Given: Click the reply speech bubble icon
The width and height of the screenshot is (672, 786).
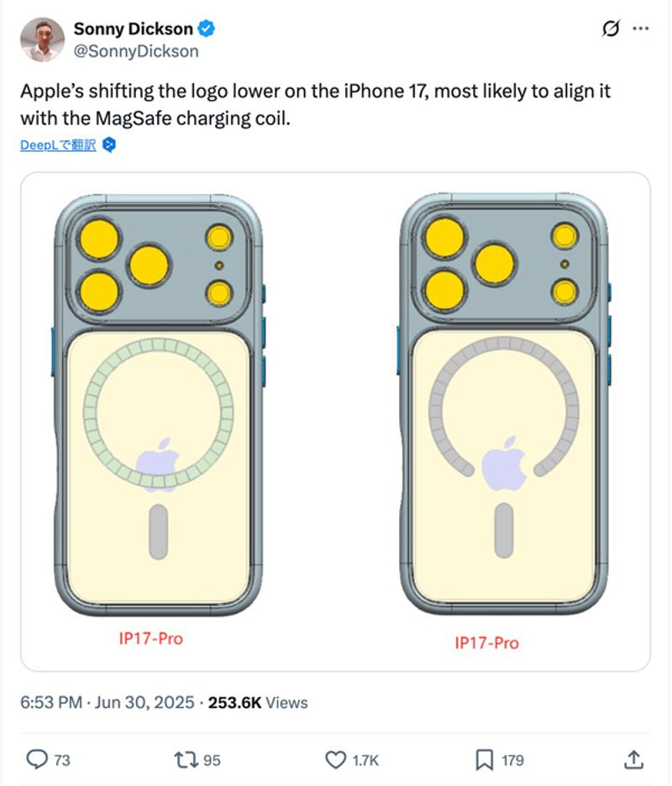Looking at the screenshot, I should (37, 760).
